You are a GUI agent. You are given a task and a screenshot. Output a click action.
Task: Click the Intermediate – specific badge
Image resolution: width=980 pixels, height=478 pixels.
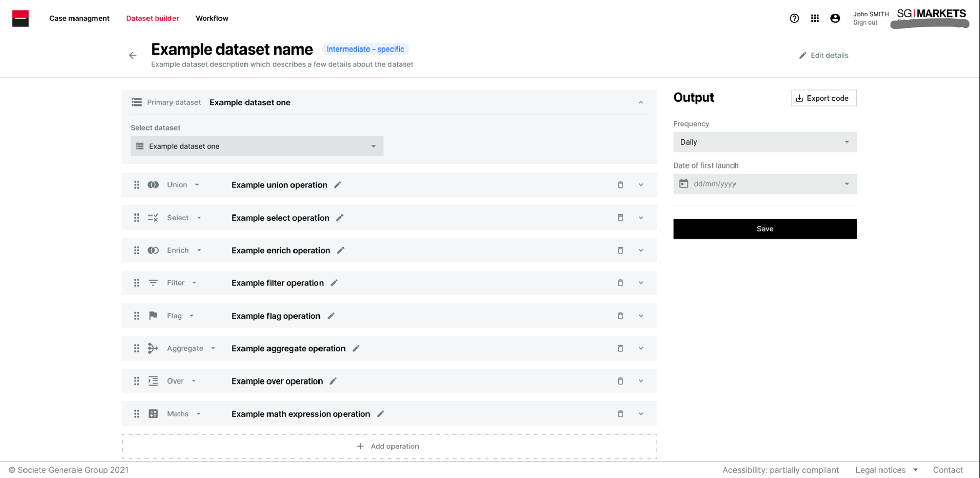click(x=365, y=49)
